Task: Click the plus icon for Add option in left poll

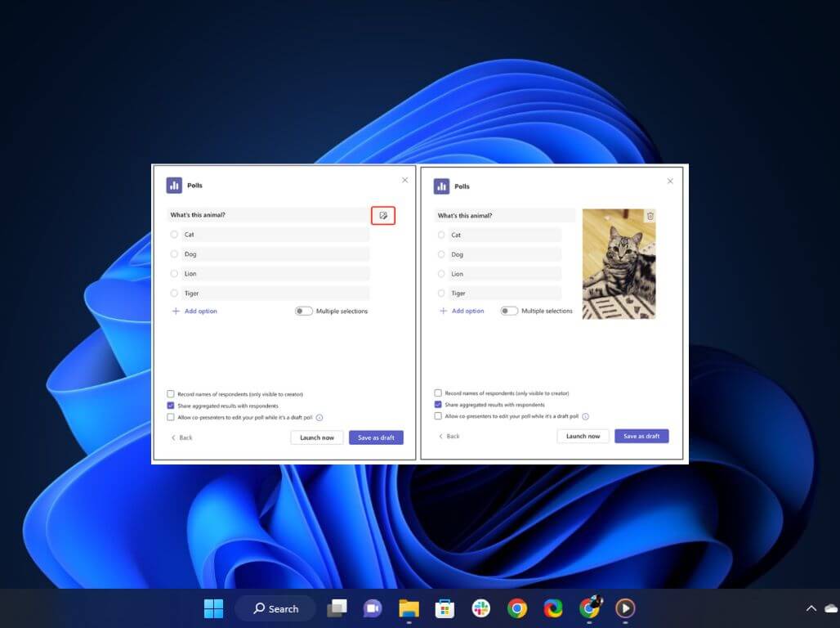Action: (176, 312)
